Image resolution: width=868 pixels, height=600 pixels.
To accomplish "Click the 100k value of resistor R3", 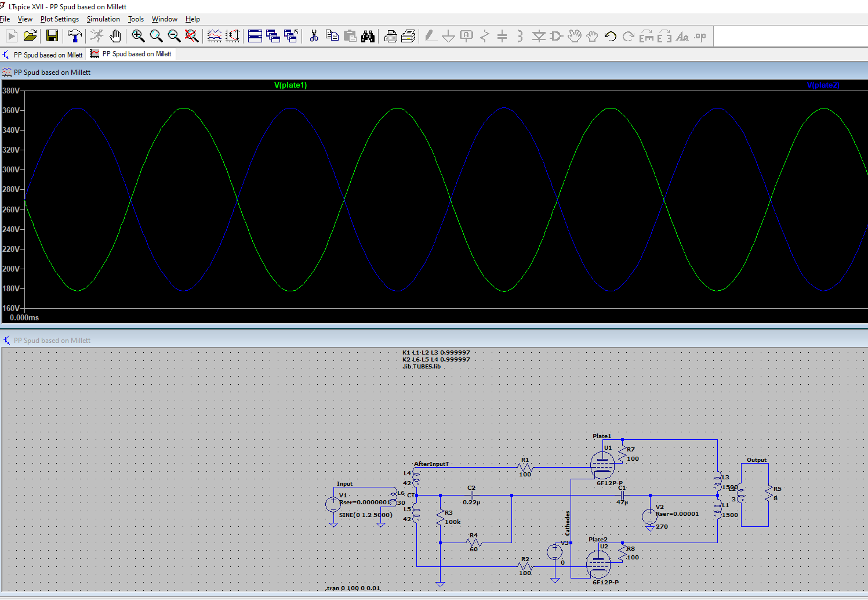I will [452, 522].
